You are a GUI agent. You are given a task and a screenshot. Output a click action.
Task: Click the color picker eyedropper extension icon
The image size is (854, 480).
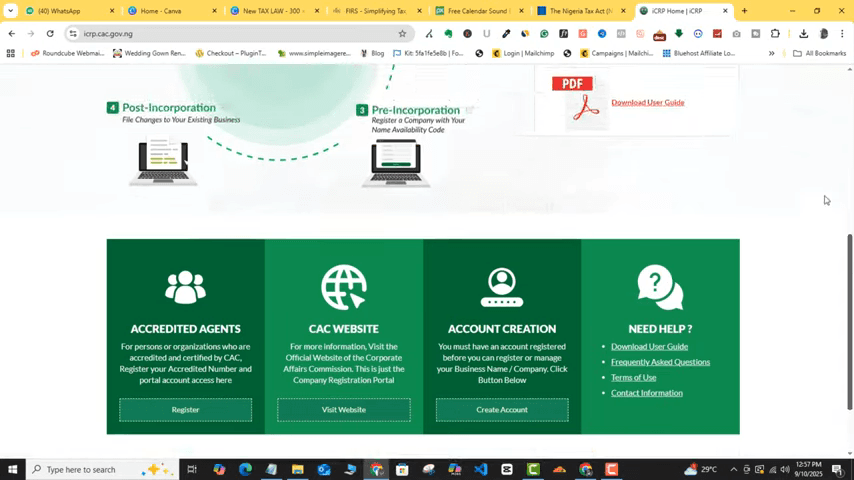pyautogui.click(x=506, y=34)
